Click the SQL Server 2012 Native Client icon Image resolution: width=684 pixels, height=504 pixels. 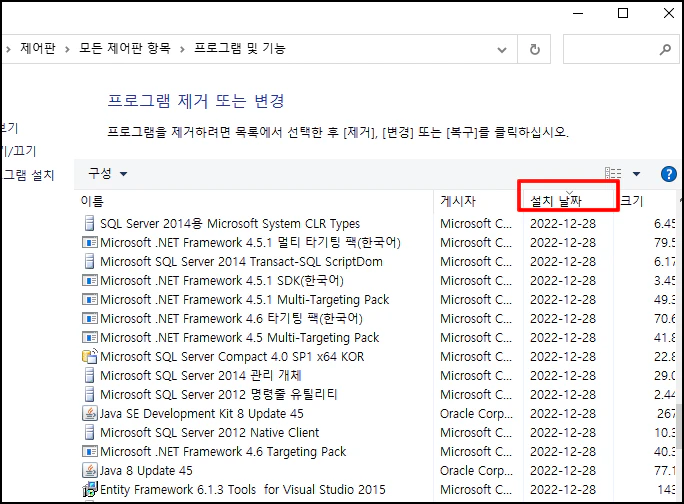pos(89,432)
